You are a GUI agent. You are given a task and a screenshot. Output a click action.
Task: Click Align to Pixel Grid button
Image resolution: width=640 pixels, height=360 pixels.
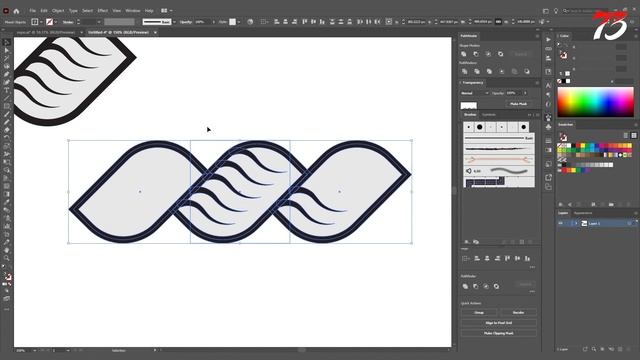499,323
